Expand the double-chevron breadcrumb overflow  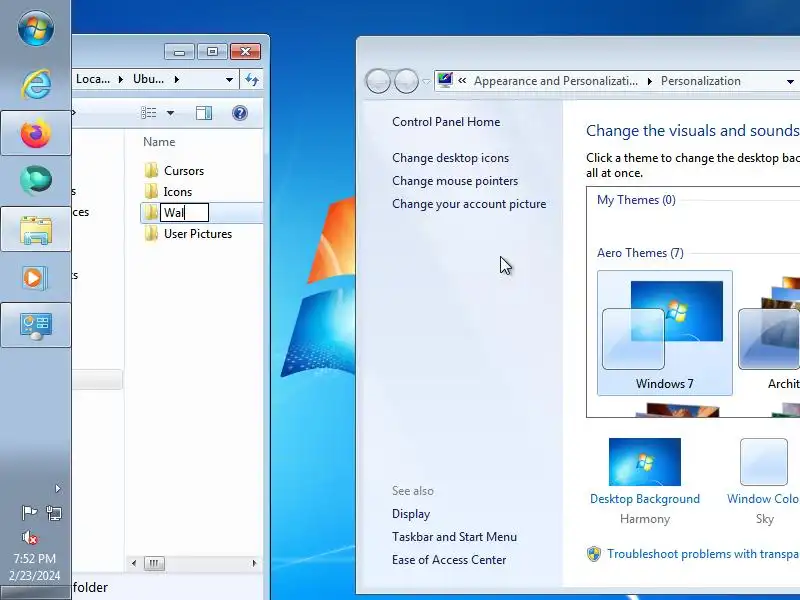[x=462, y=81]
